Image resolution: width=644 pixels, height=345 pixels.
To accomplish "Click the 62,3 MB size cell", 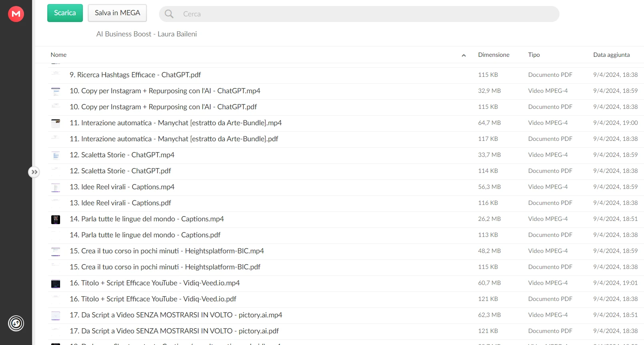I will pyautogui.click(x=489, y=315).
